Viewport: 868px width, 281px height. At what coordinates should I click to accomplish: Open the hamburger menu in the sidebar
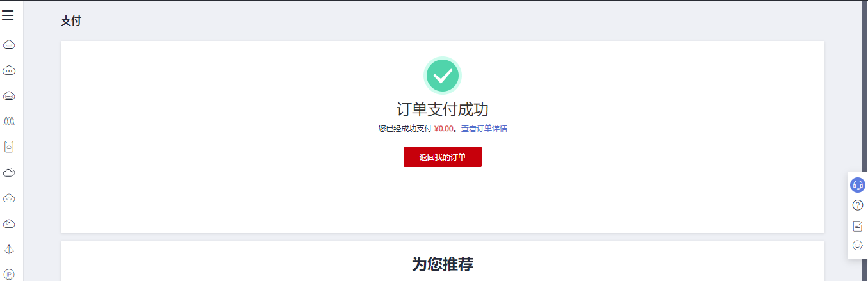coord(8,15)
